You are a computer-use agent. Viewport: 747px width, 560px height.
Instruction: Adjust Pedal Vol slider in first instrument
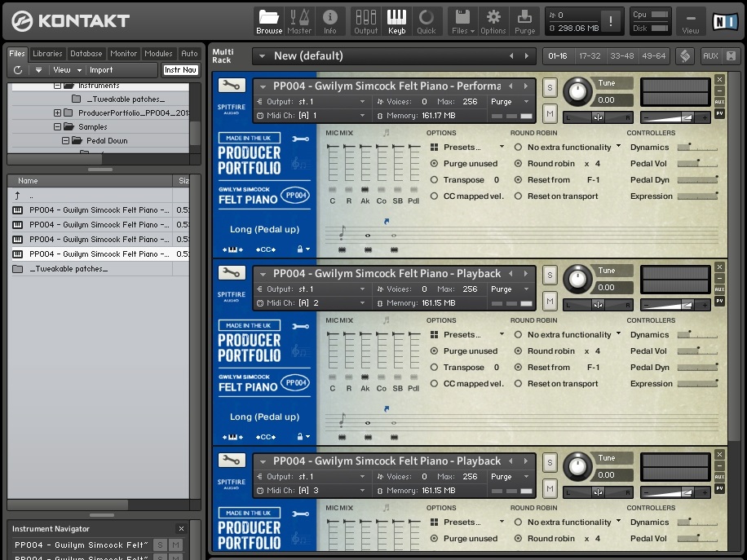[x=697, y=163]
